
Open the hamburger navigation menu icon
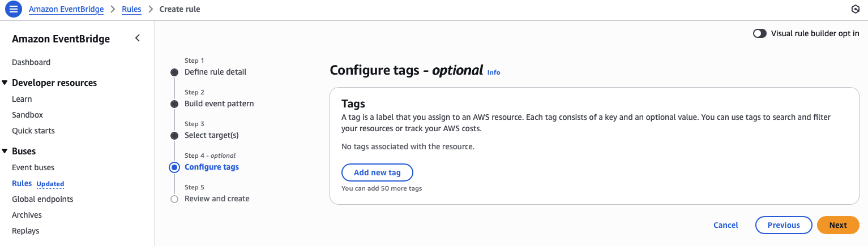point(13,9)
